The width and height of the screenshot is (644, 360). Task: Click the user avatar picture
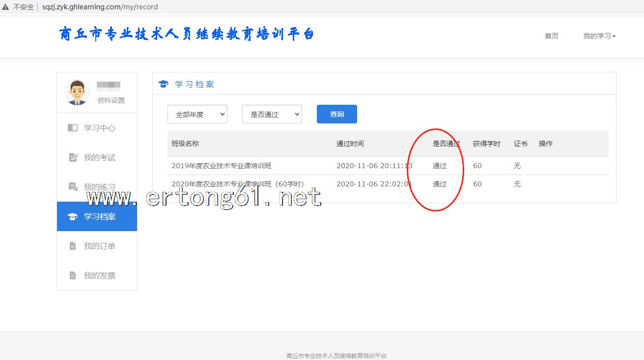[77, 92]
